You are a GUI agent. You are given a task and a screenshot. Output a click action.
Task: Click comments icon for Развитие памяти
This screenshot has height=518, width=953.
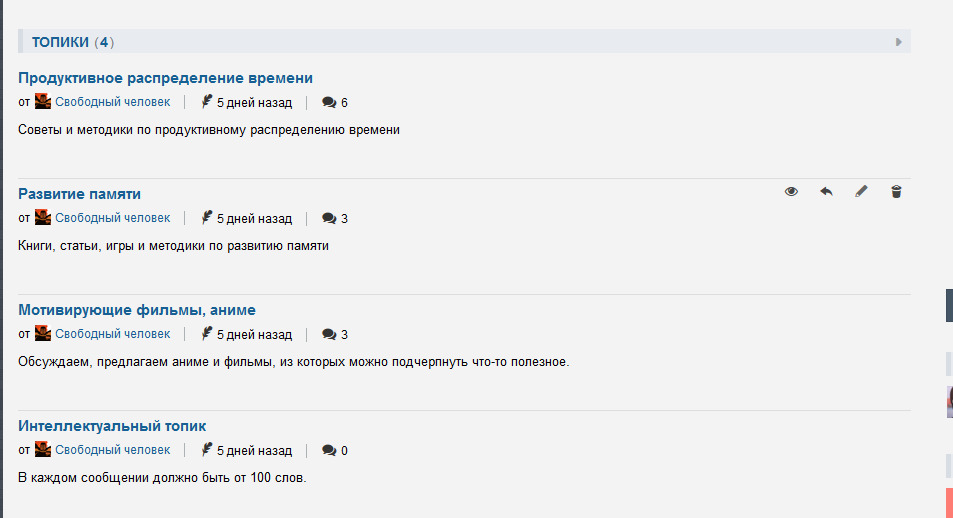pos(328,219)
